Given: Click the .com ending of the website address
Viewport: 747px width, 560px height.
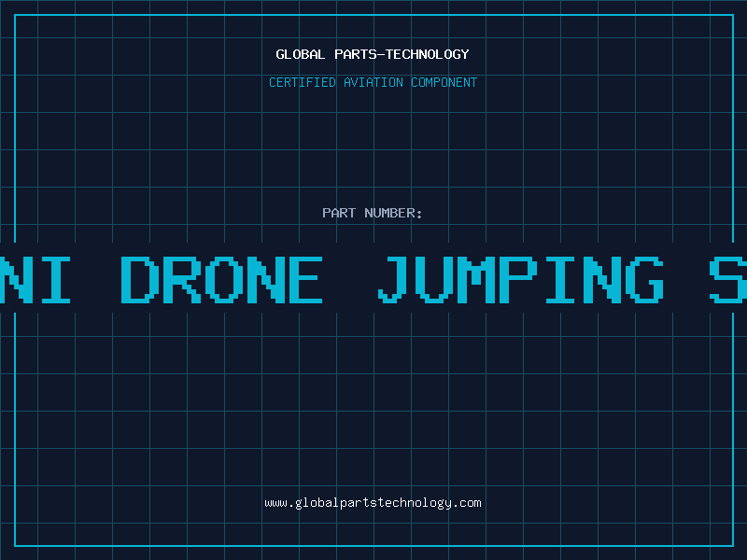Looking at the screenshot, I should [467, 503].
